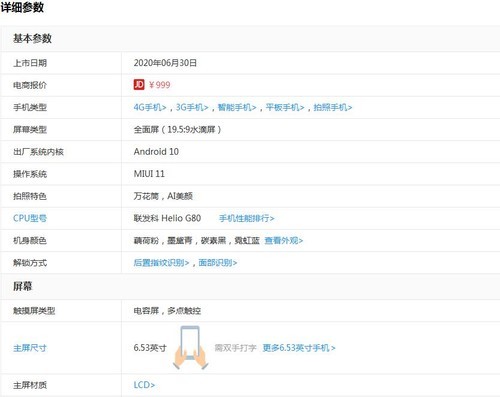Open the 4G手机 category link
500x397 pixels.
[150, 107]
